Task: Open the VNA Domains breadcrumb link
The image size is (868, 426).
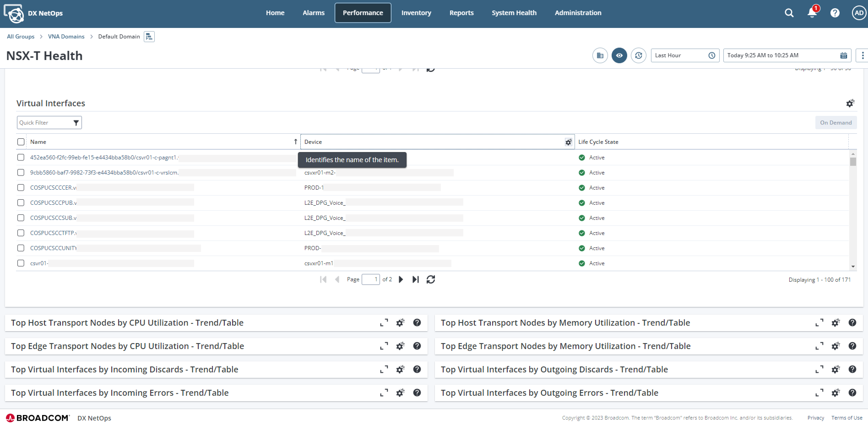Action: [66, 36]
